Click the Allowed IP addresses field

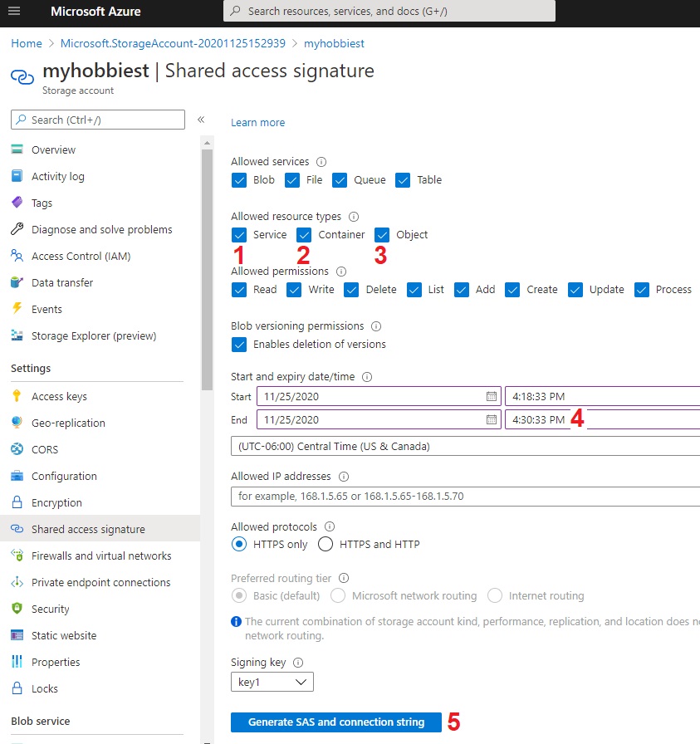[466, 497]
